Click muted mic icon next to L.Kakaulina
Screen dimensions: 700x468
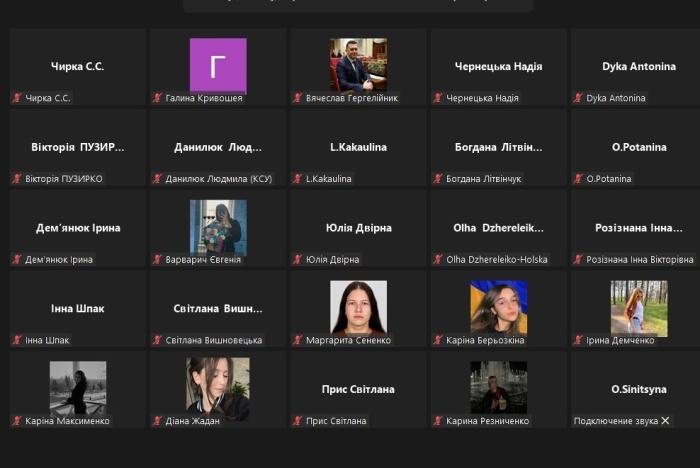pyautogui.click(x=297, y=179)
